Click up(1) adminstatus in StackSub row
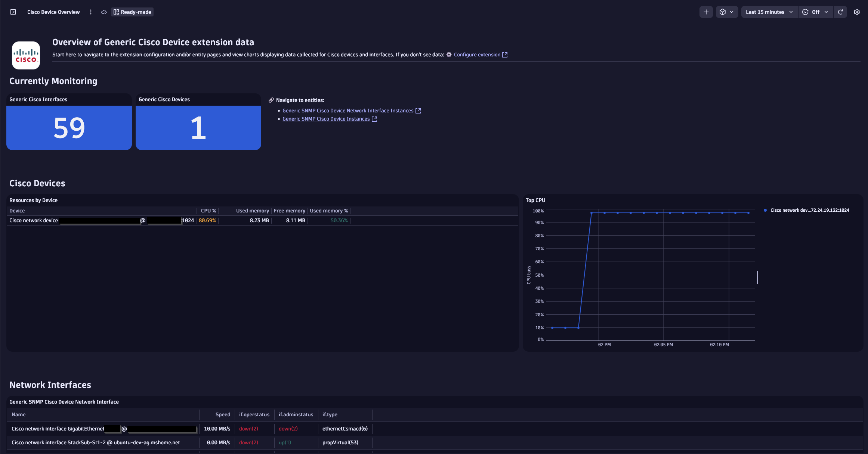The image size is (868, 454). coord(285,442)
